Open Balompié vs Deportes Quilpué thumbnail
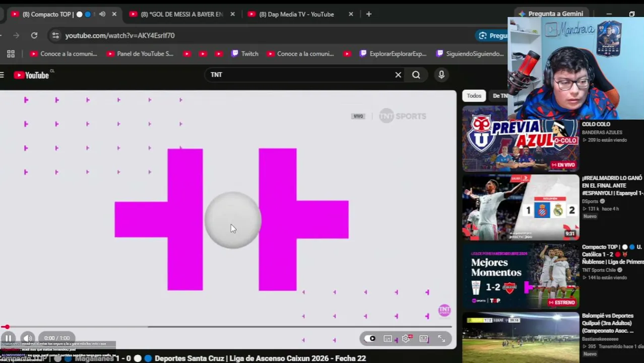The image size is (644, 363). (521, 337)
